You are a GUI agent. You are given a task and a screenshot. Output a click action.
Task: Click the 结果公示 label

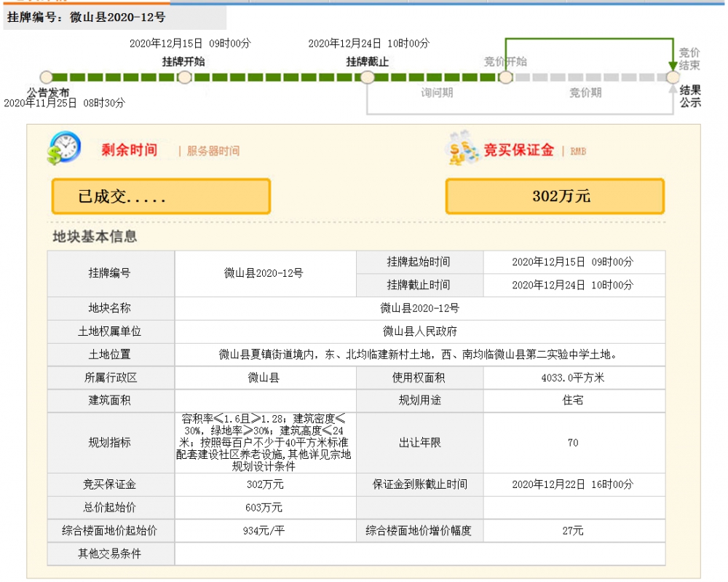[690, 96]
